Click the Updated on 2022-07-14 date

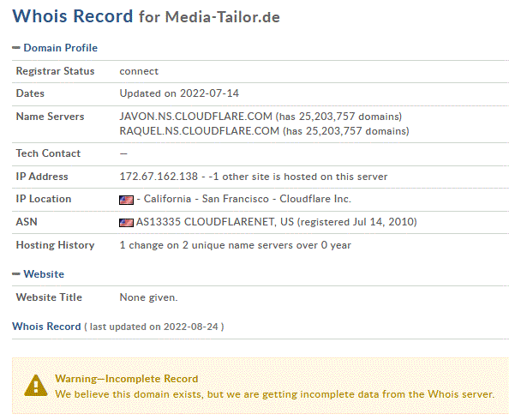179,93
